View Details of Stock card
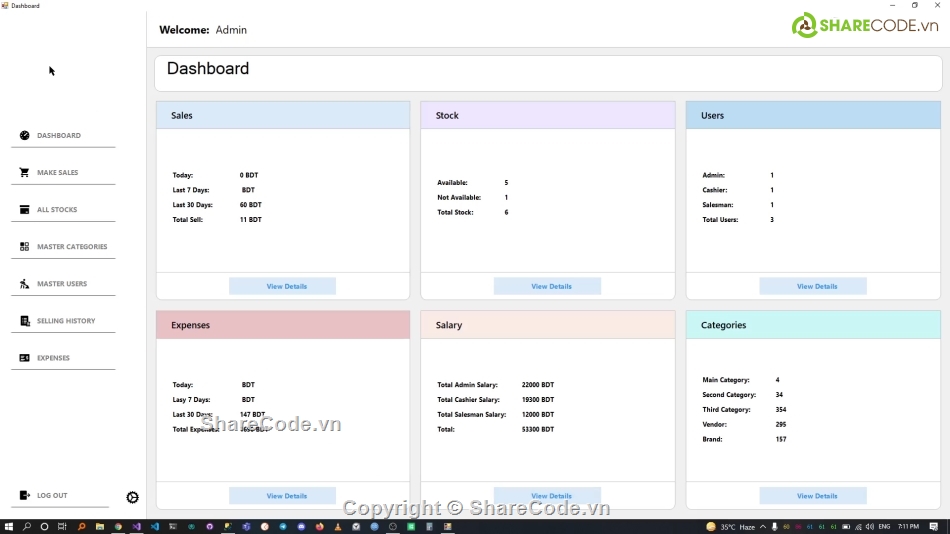This screenshot has width=950, height=534. [x=547, y=286]
